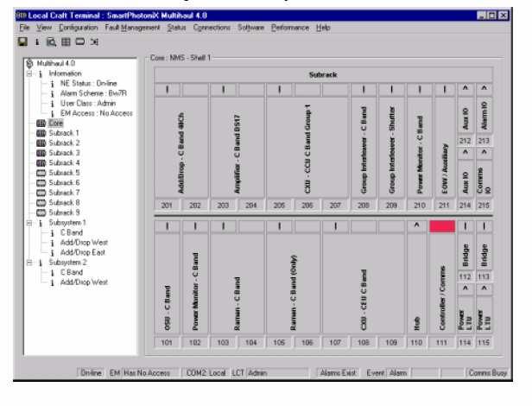
Task: Collapse the Subsystem 1 tree node
Action: (x=29, y=223)
